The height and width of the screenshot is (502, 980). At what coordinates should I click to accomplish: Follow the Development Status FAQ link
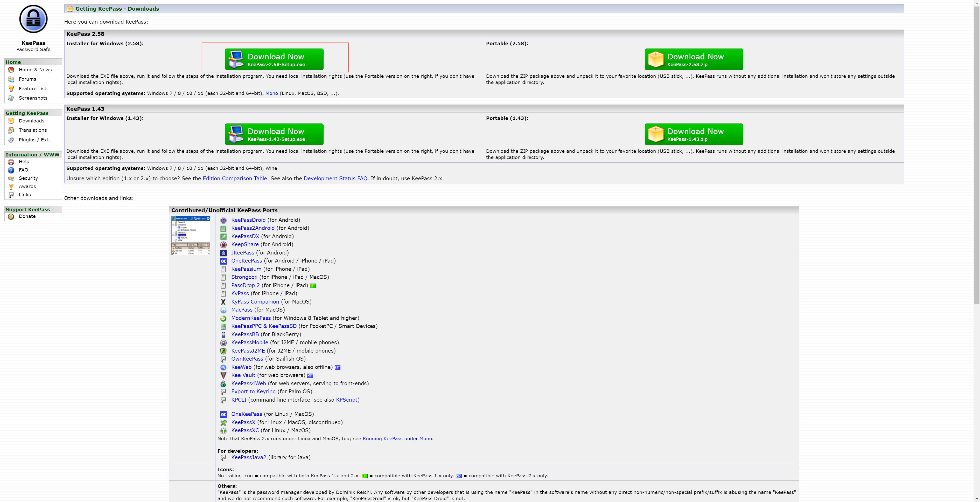point(335,178)
